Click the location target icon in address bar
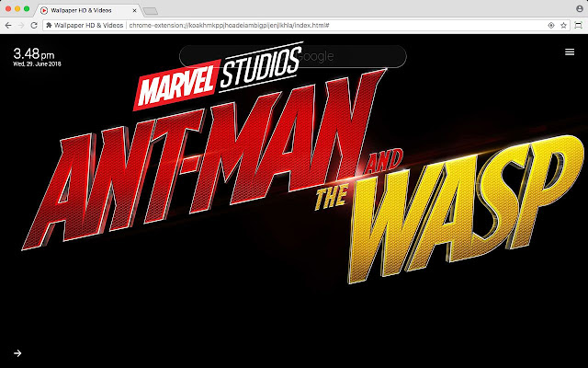The image size is (588, 368). pyautogui.click(x=551, y=26)
